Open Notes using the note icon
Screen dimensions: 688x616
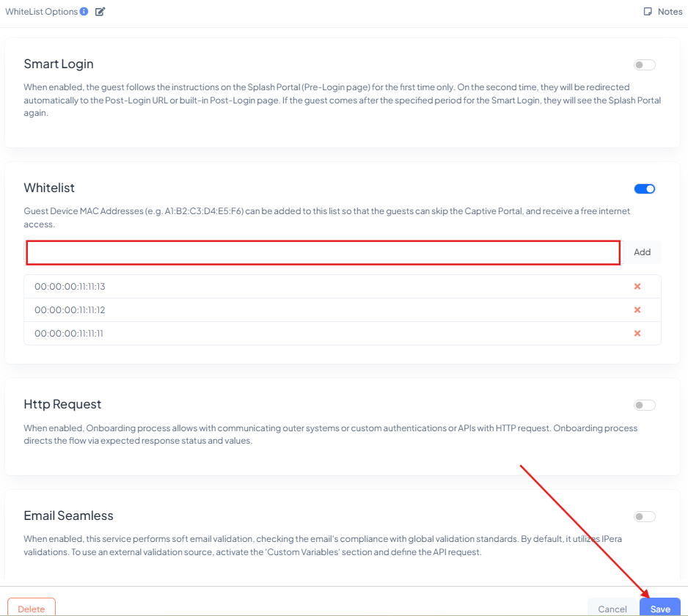click(x=649, y=11)
